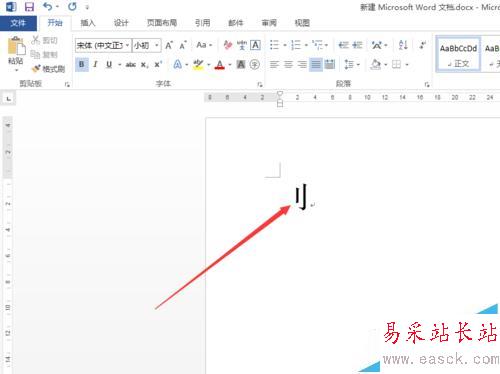Open the 邮件 tab
Viewport: 500px width, 374px height.
coord(236,23)
